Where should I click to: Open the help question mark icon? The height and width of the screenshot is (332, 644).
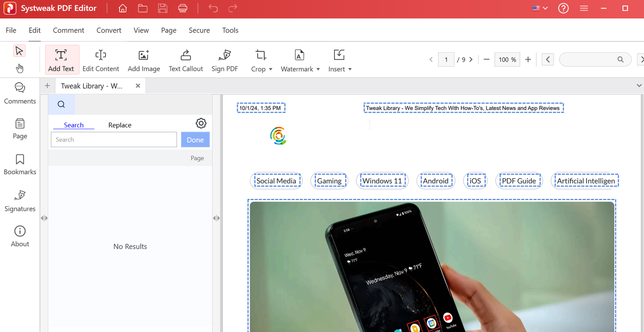pyautogui.click(x=563, y=8)
